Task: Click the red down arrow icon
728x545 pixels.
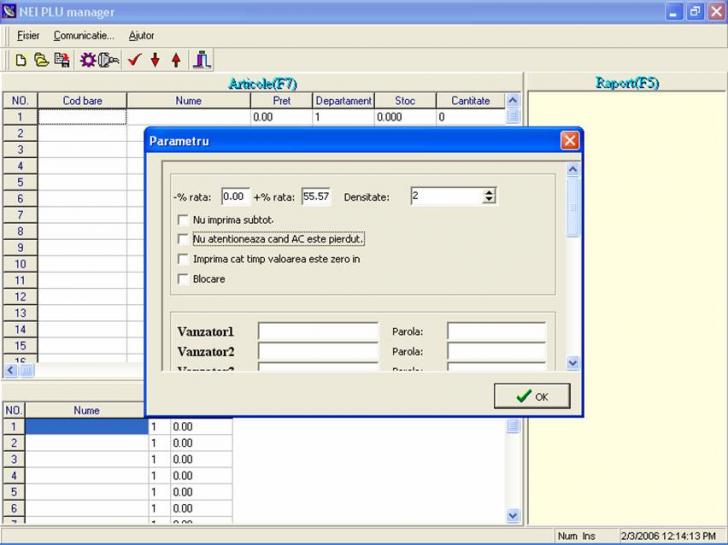Action: tap(155, 60)
